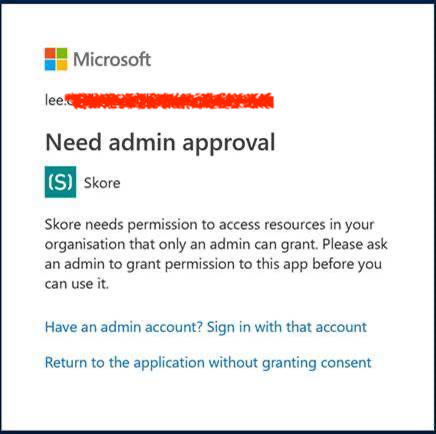Click the Microsoft wordmark text
This screenshot has height=434, width=436.
(112, 60)
